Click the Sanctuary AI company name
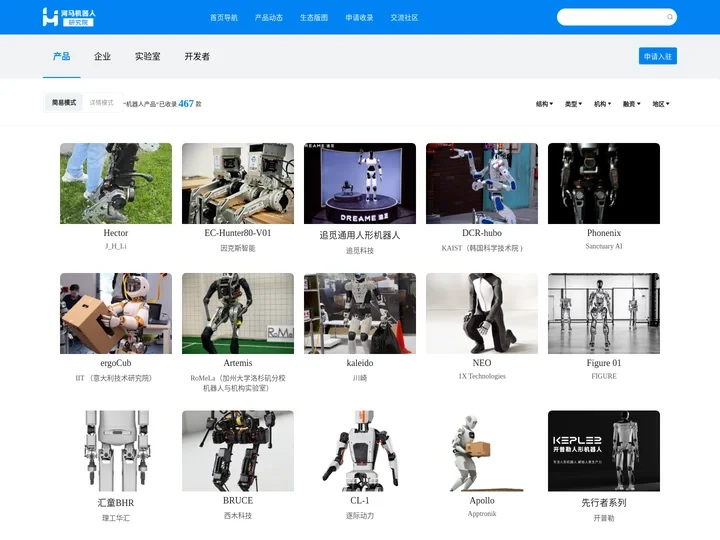This screenshot has height=540, width=720. click(x=604, y=246)
